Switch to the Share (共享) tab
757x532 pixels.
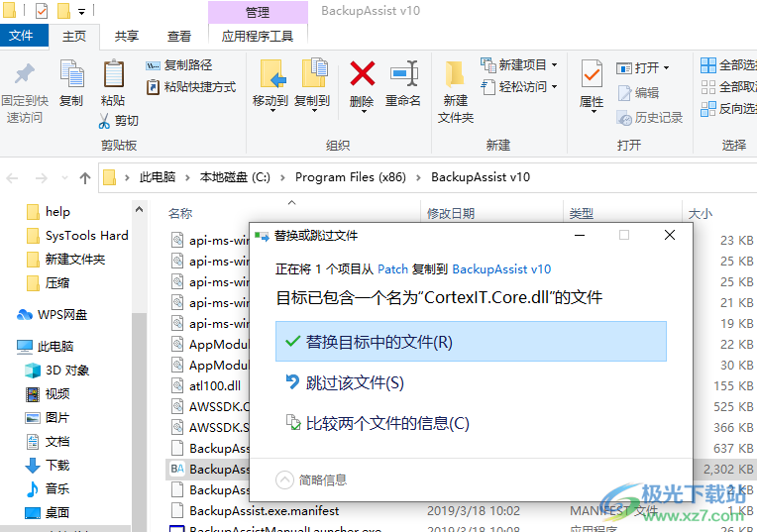tap(127, 37)
